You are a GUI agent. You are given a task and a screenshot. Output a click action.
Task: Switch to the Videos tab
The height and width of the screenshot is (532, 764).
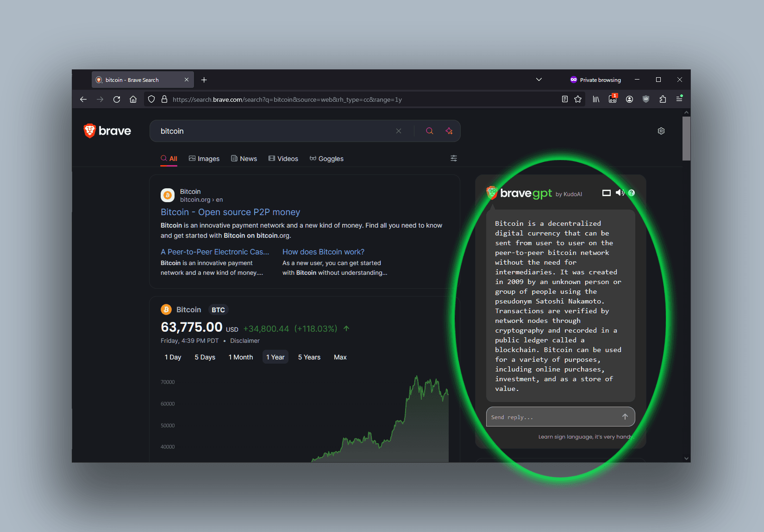283,159
